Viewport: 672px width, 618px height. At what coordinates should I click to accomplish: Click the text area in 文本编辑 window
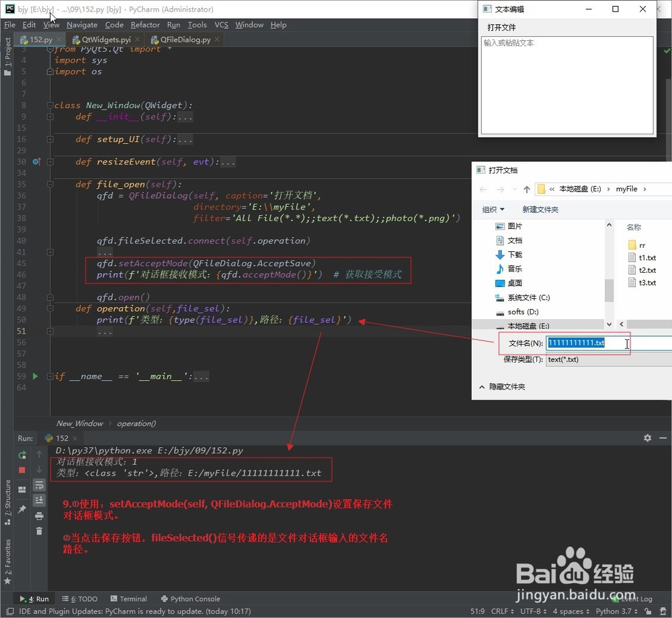pos(567,85)
